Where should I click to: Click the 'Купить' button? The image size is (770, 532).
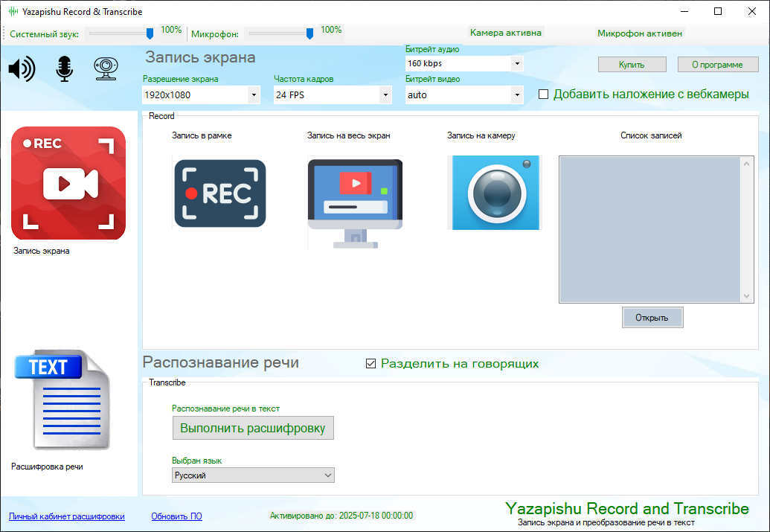tap(632, 64)
